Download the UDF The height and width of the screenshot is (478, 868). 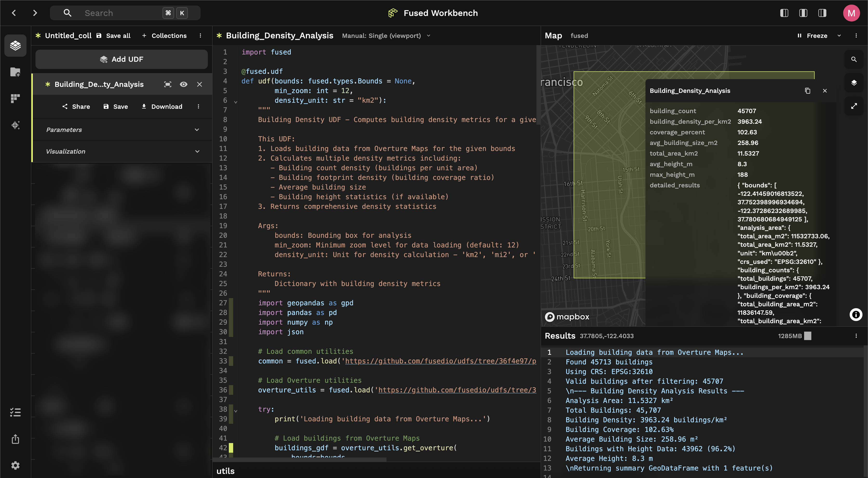pyautogui.click(x=162, y=107)
